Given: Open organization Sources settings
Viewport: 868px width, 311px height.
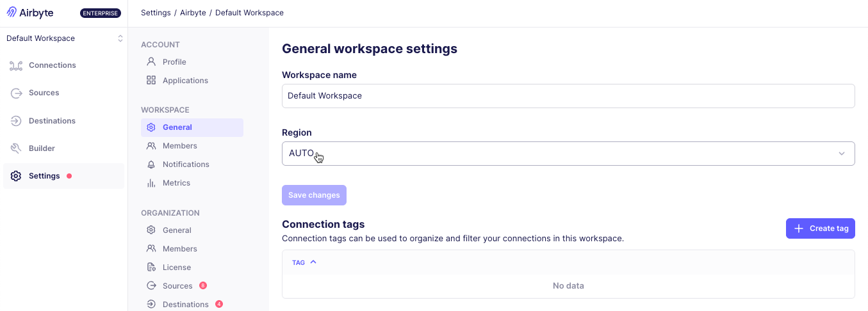Looking at the screenshot, I should 177,286.
